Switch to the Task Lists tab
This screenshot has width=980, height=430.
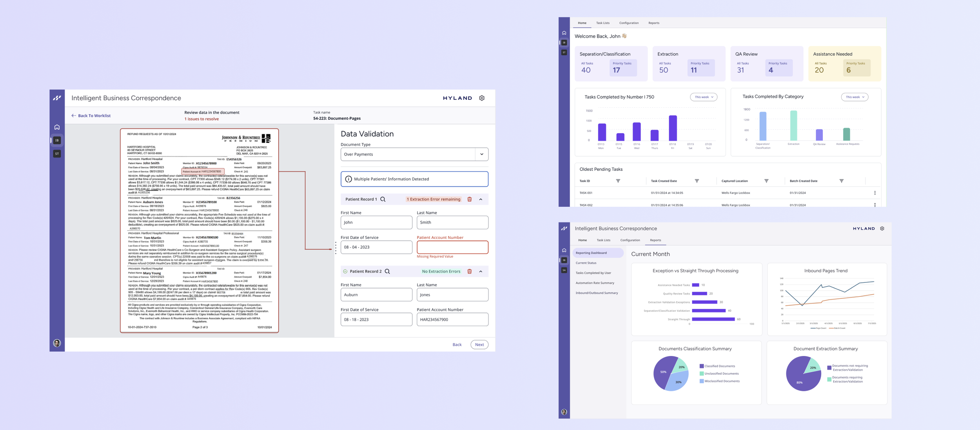point(603,23)
